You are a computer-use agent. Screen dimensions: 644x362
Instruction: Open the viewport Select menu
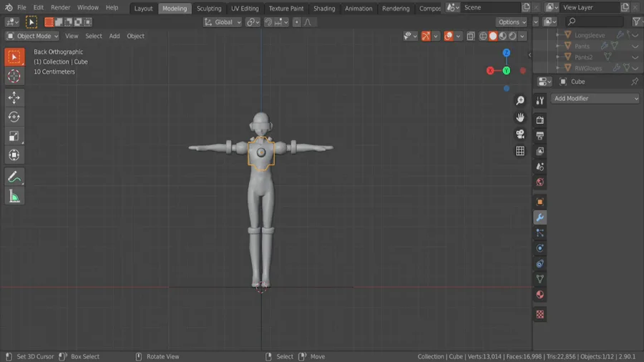[x=94, y=36]
